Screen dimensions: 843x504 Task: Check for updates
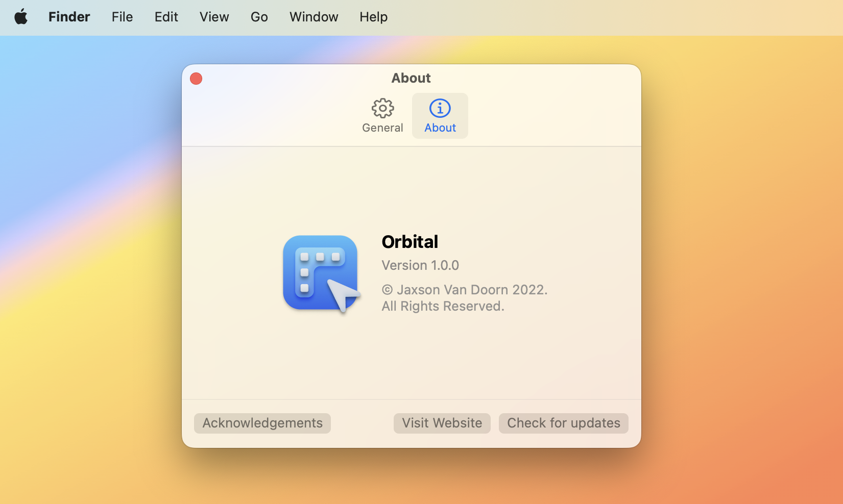pyautogui.click(x=564, y=423)
